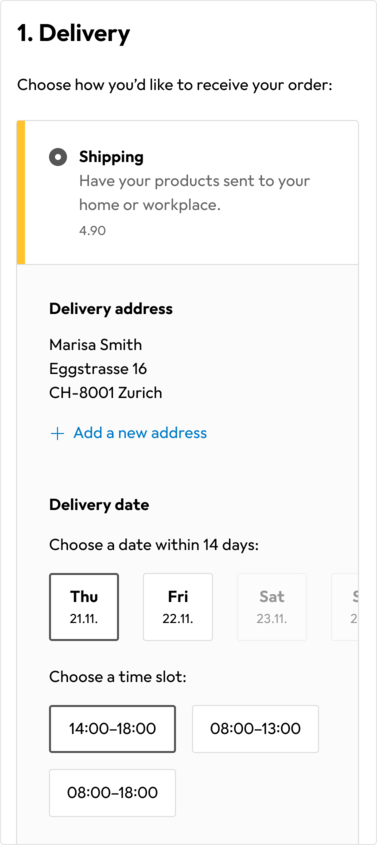Click the plus icon beside Add a new address
The height and width of the screenshot is (845, 377).
(x=57, y=434)
